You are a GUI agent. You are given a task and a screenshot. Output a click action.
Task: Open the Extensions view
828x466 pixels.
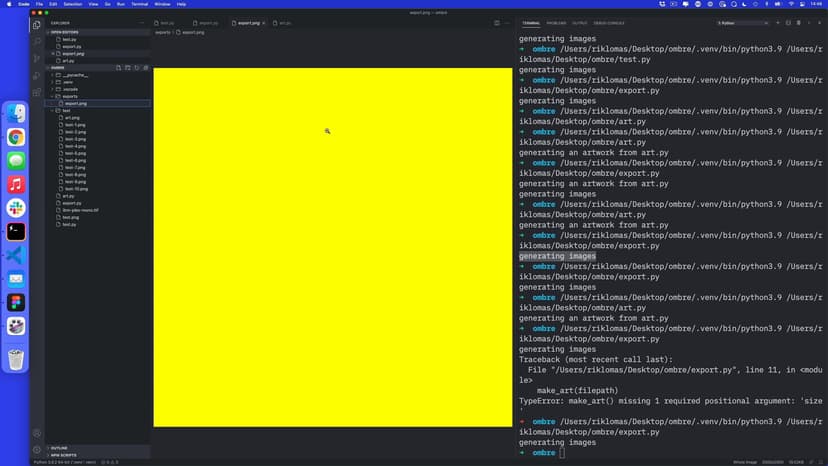pyautogui.click(x=37, y=92)
